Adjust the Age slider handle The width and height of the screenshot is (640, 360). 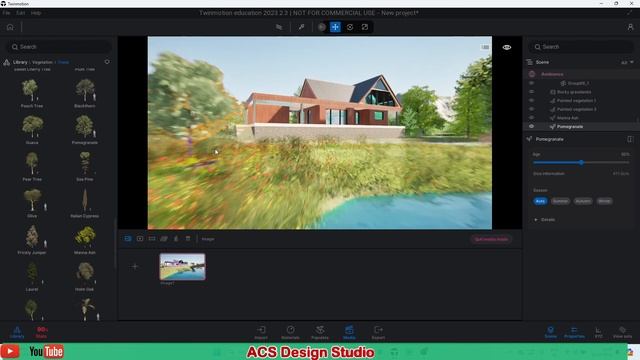point(581,163)
